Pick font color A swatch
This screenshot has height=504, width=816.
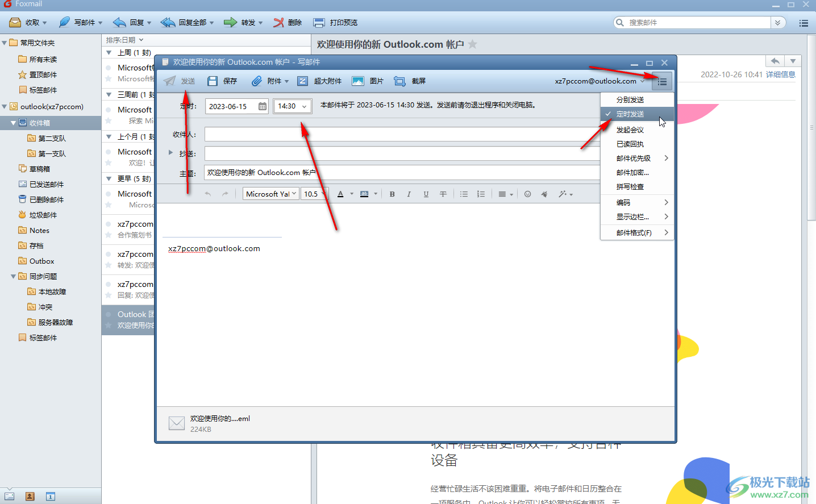pos(340,194)
